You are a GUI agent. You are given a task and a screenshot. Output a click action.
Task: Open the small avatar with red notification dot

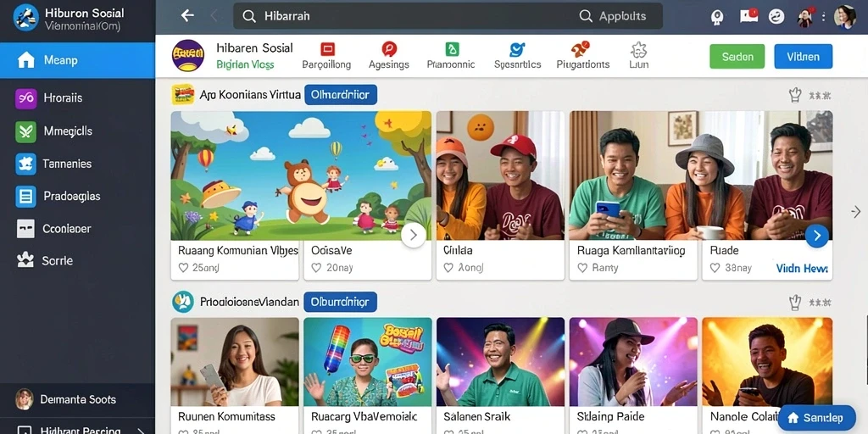(805, 17)
